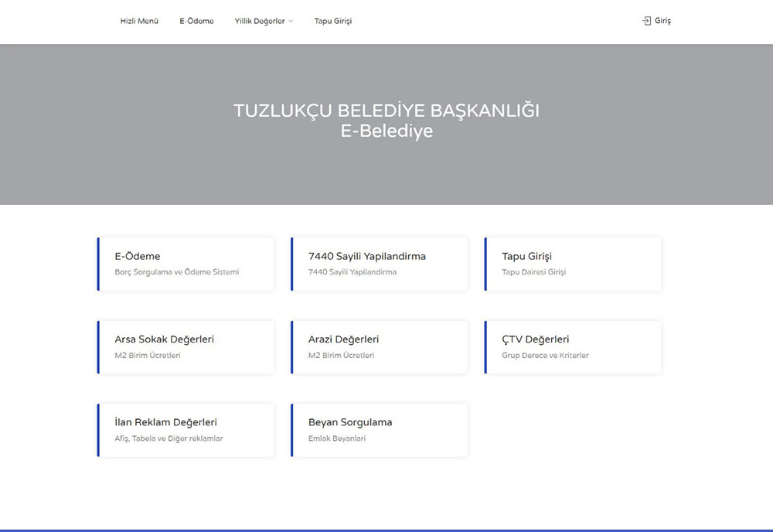Click the blue footer strip at page bottom

click(386, 530)
